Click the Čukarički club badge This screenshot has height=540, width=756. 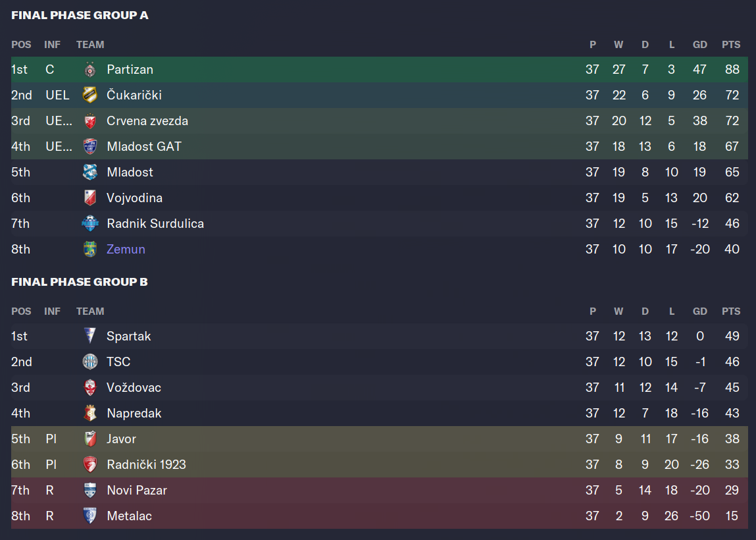click(x=90, y=95)
